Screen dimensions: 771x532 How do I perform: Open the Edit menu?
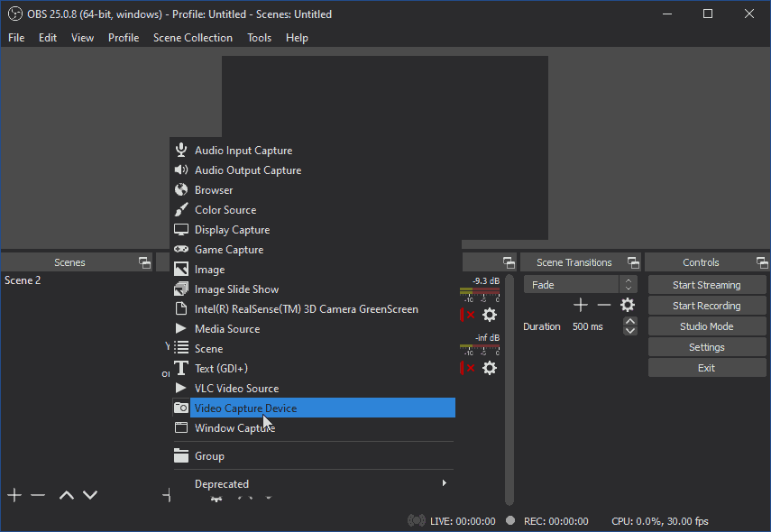[x=48, y=38]
